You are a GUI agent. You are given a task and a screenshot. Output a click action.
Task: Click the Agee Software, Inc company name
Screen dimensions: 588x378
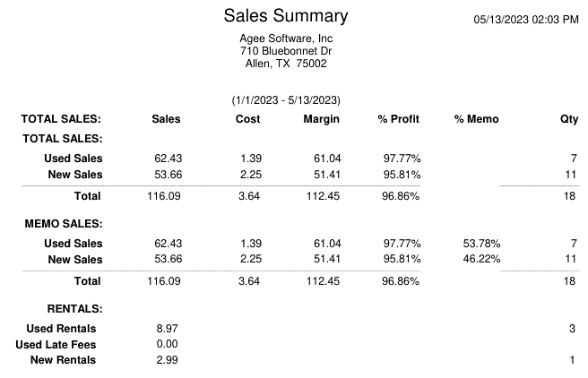pos(286,39)
